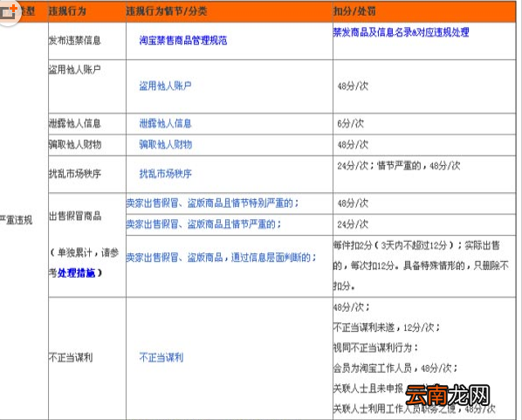Click text 会员为淘宝工作人员，48分/次

393,368
